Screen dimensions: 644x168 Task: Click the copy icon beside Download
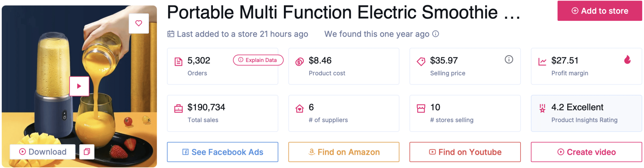pyautogui.click(x=87, y=152)
